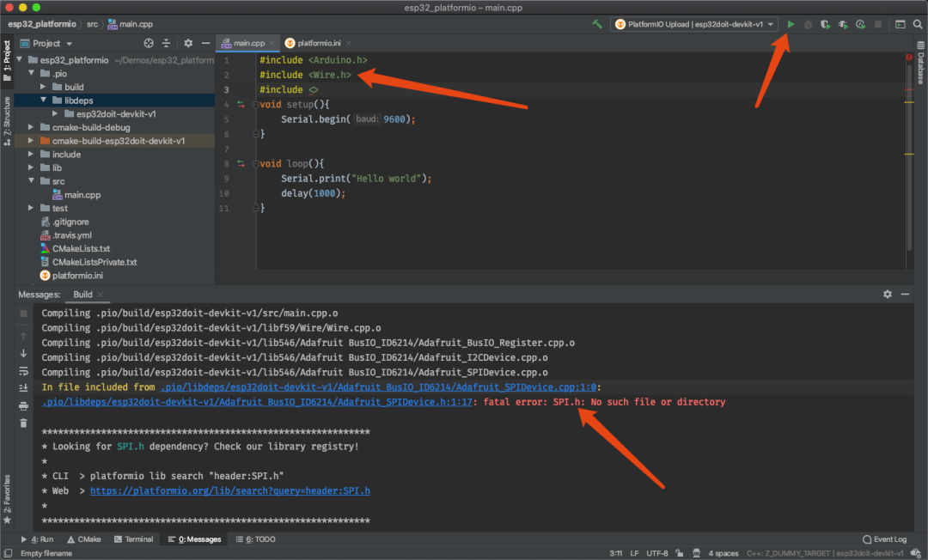Clear Build output with the trash icon
This screenshot has width=928, height=560.
click(23, 423)
